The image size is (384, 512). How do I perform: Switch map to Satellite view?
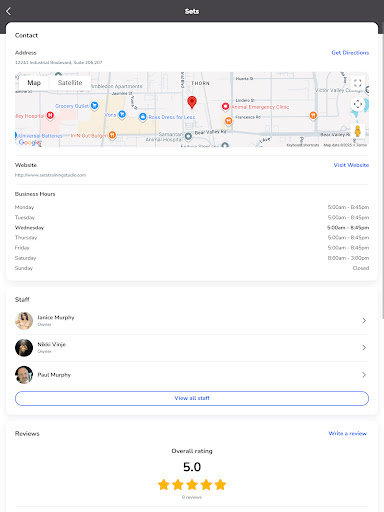(x=70, y=83)
